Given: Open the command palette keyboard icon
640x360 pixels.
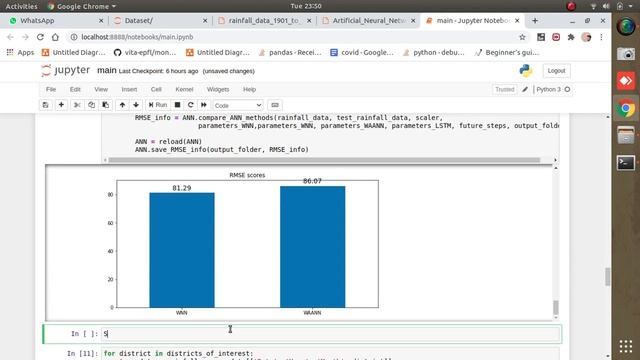Looking at the screenshot, I should point(275,105).
